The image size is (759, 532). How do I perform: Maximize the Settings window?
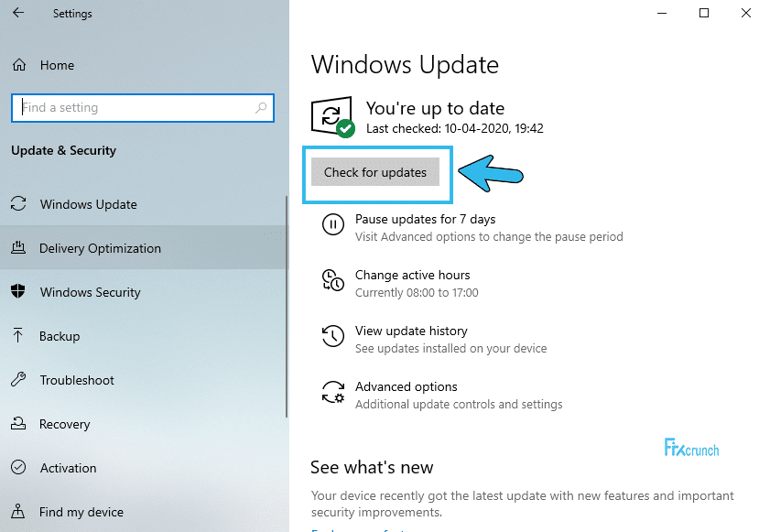pos(704,13)
